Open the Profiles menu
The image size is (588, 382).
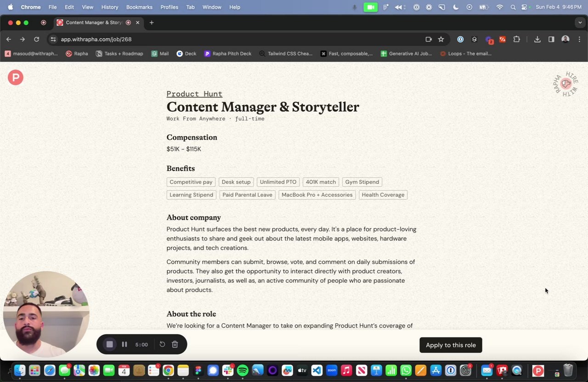[x=169, y=7]
